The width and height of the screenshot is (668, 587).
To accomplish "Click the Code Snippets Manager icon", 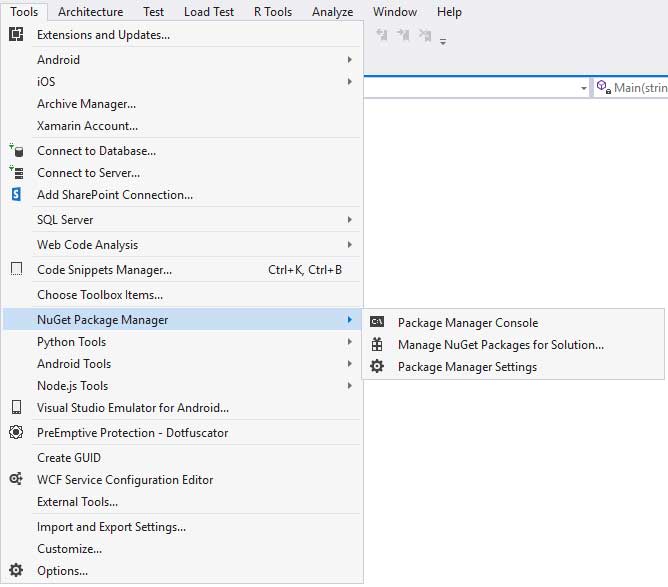I will 16,270.
